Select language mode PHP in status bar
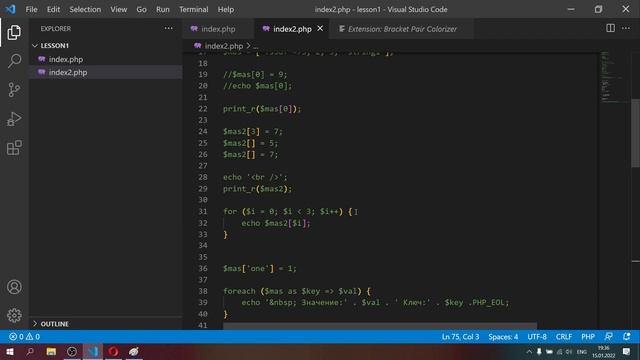The width and height of the screenshot is (640, 360). point(588,337)
